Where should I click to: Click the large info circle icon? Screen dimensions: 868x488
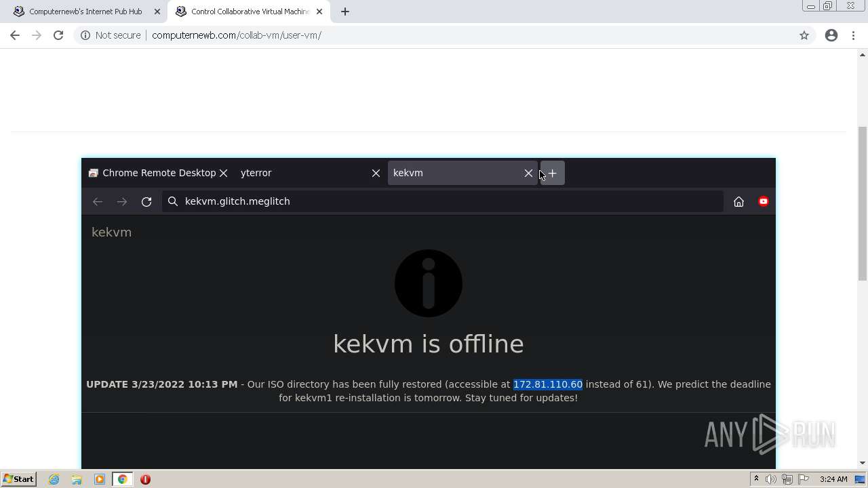pyautogui.click(x=429, y=283)
